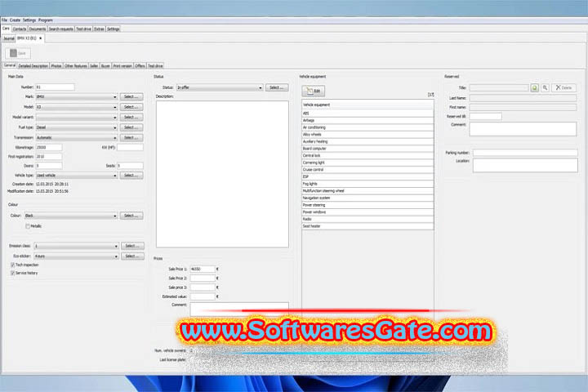Click Select button next to Model
The image size is (588, 392).
pos(131,107)
